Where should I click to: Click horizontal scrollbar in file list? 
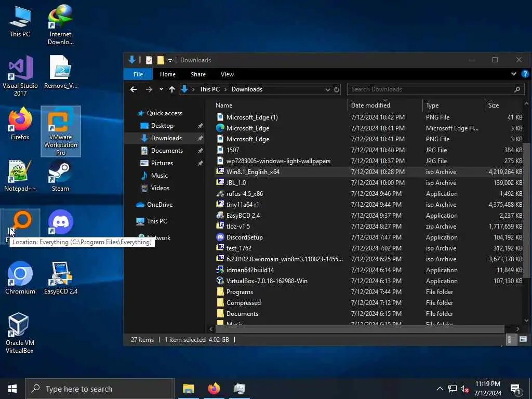360,329
